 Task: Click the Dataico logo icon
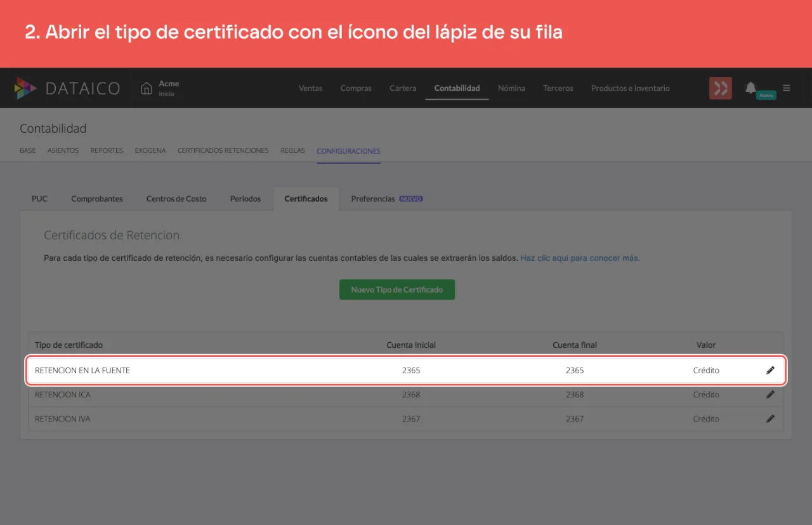(25, 88)
